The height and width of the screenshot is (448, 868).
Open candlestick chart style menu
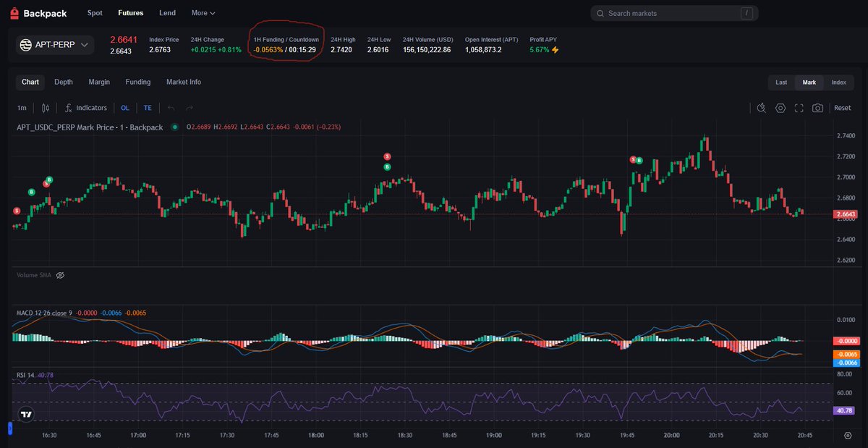pyautogui.click(x=46, y=108)
